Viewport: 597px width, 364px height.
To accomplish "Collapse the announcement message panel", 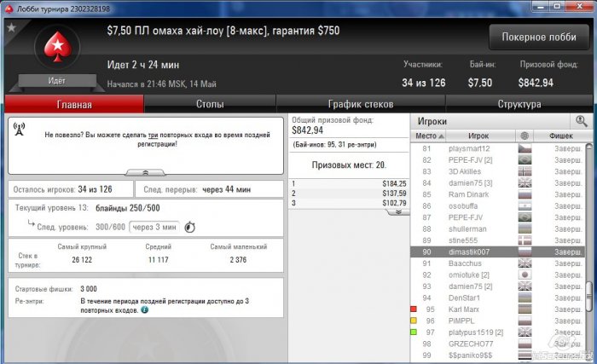I will pyautogui.click(x=145, y=173).
